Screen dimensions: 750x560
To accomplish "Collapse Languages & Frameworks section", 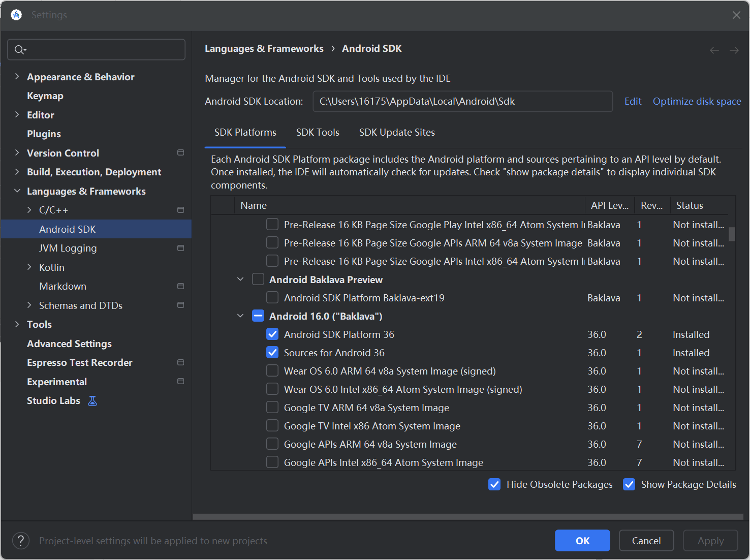I will click(x=17, y=191).
